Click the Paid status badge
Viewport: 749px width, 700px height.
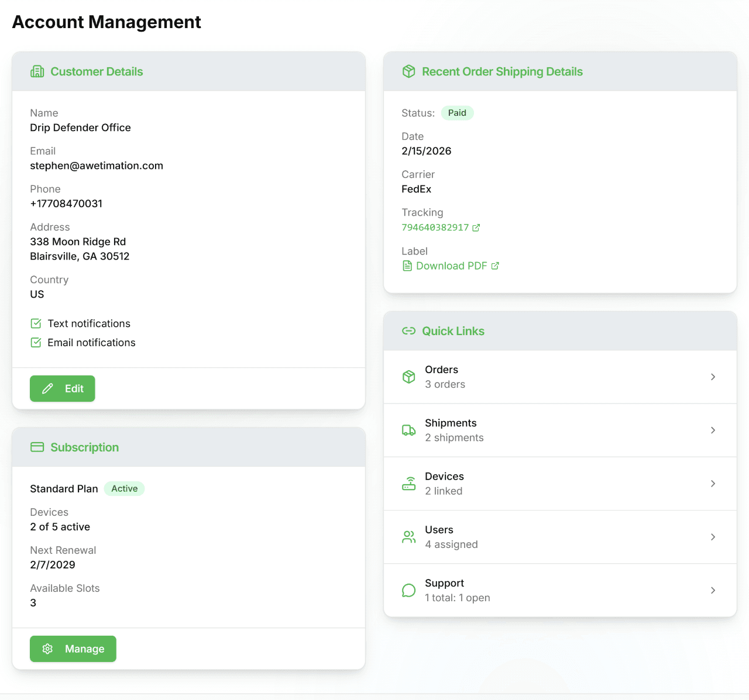[x=457, y=113]
